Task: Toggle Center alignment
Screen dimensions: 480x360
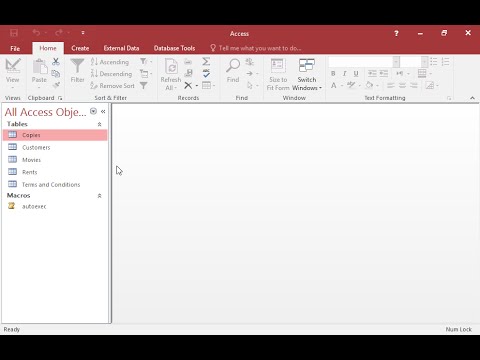Action: (402, 86)
